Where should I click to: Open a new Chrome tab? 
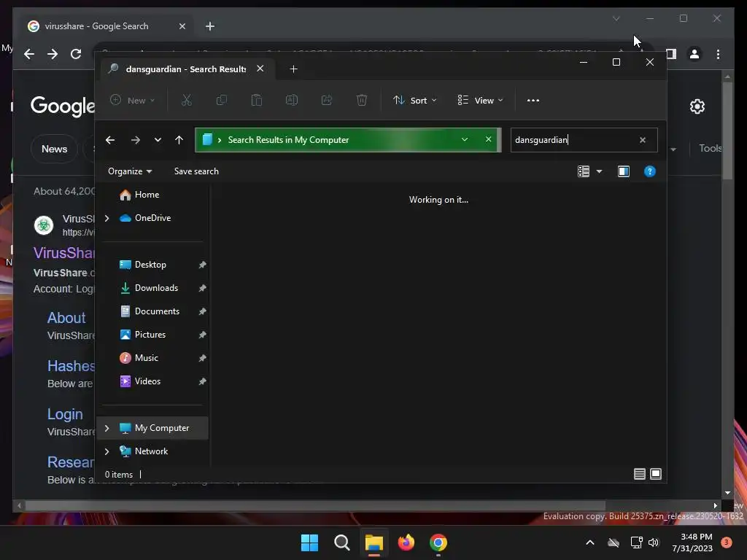coord(210,26)
